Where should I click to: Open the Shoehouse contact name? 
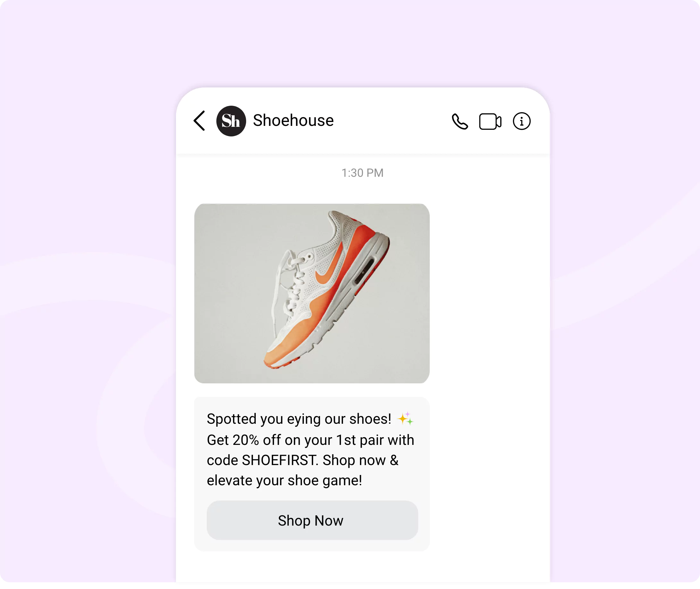pyautogui.click(x=293, y=120)
